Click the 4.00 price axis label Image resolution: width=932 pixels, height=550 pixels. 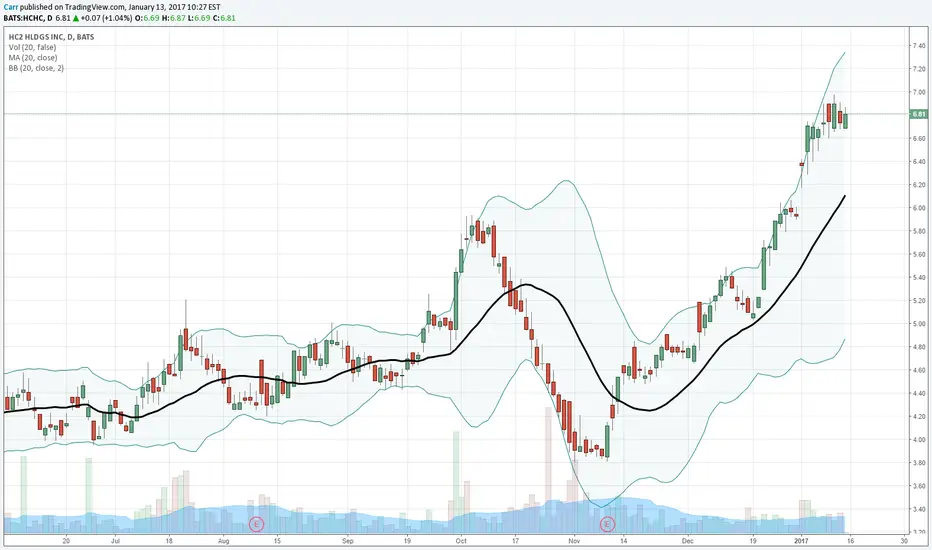918,440
